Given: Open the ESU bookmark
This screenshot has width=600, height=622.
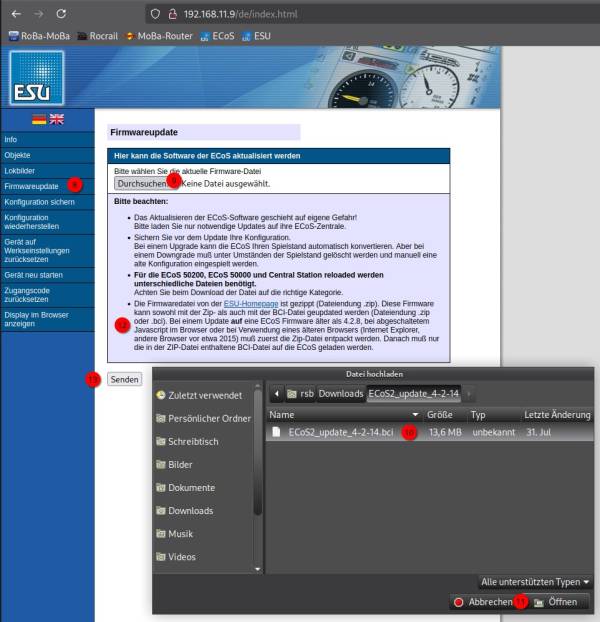Looking at the screenshot, I should coord(256,36).
